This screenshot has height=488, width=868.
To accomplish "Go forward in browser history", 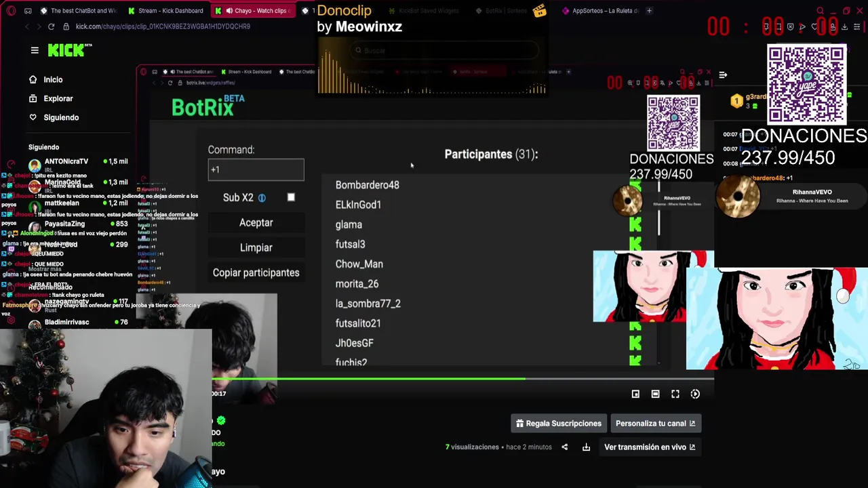I will tap(39, 26).
